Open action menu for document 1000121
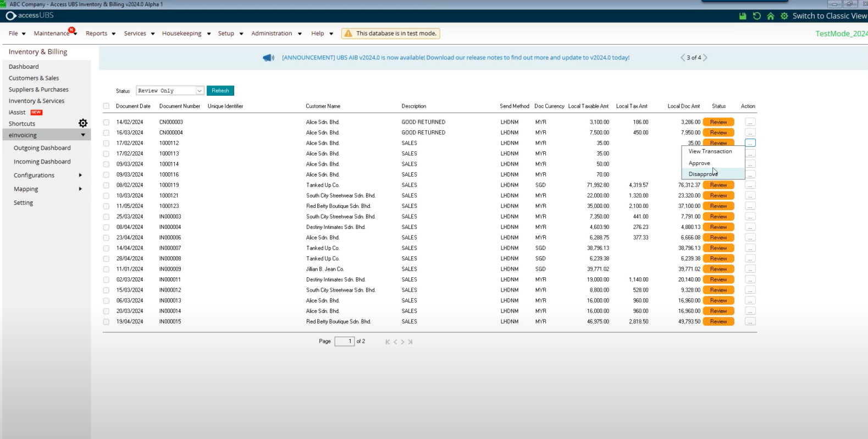Viewport: 868px width, 439px height. (750, 195)
